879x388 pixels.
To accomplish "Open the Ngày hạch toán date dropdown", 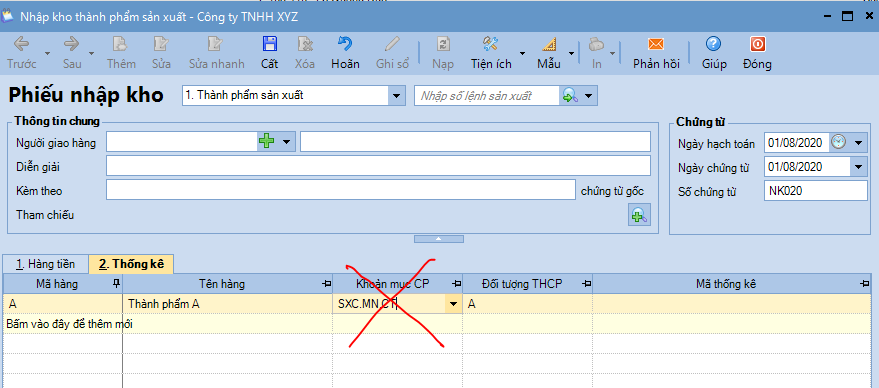I will 859,143.
